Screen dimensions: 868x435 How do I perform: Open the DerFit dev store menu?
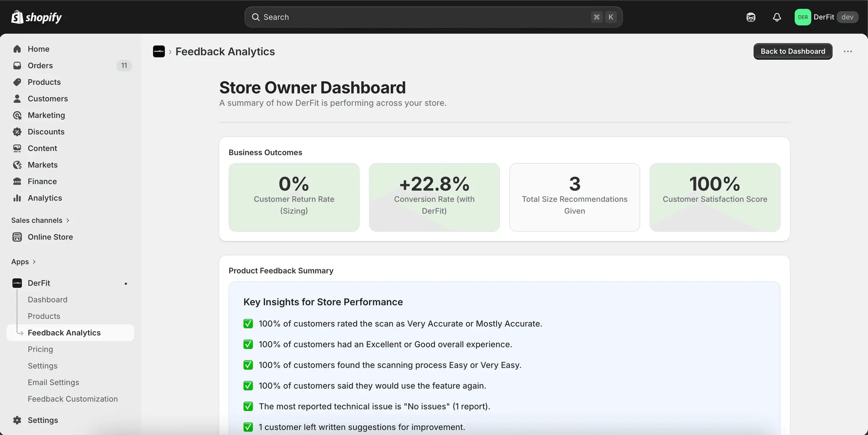[x=826, y=17]
